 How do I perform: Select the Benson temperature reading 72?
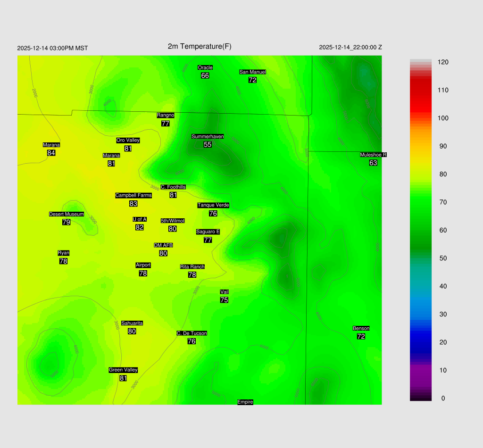tap(361, 336)
